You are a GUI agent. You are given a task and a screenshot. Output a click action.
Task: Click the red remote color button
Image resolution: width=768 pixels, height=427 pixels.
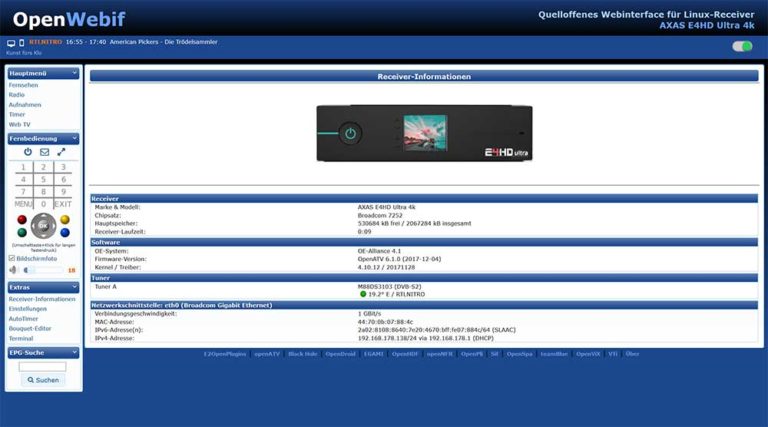point(22,219)
